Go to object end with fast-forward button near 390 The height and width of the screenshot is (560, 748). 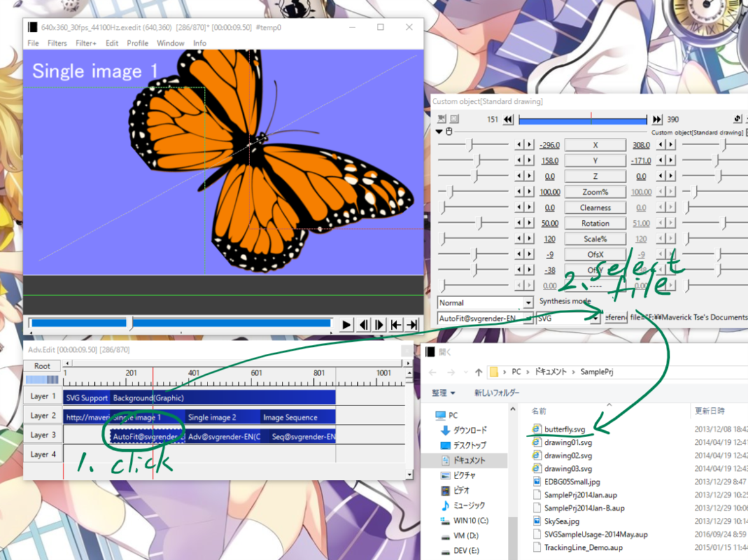(657, 119)
